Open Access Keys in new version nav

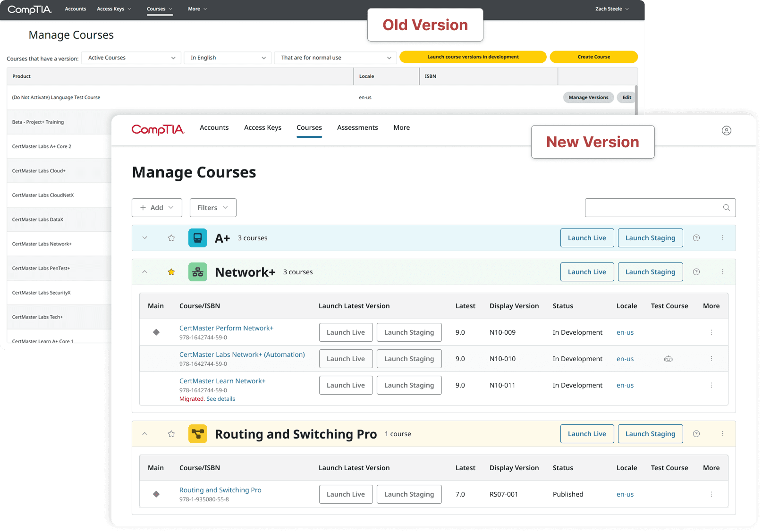262,127
